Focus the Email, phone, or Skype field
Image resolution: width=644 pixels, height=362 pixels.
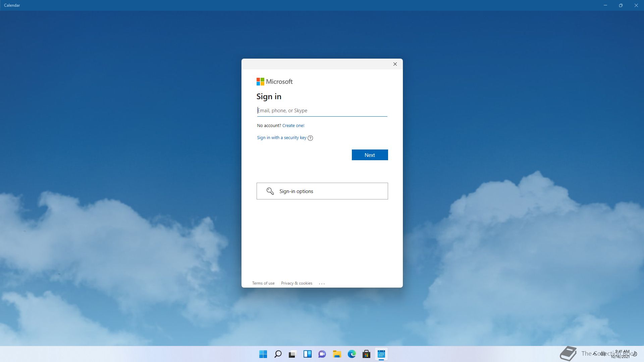click(322, 111)
